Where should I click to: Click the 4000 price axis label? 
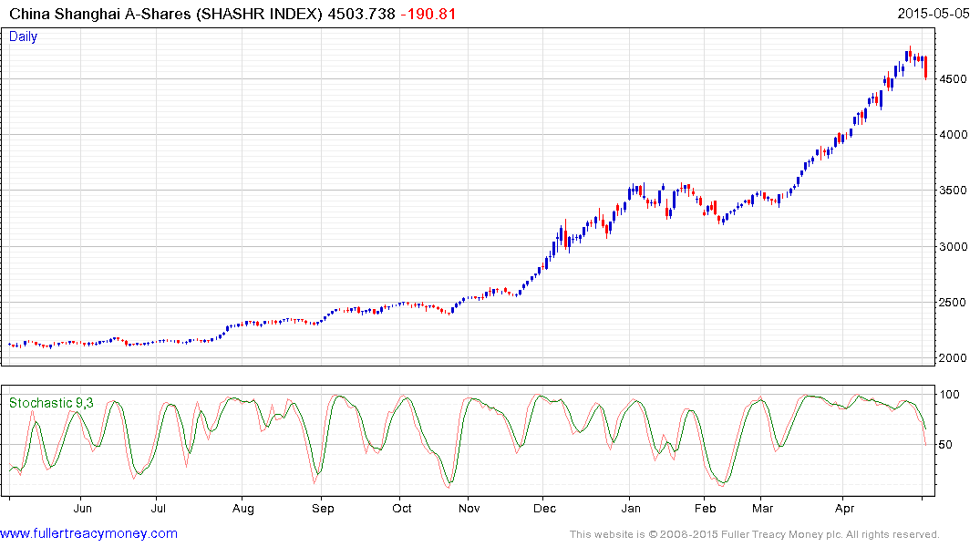(954, 135)
